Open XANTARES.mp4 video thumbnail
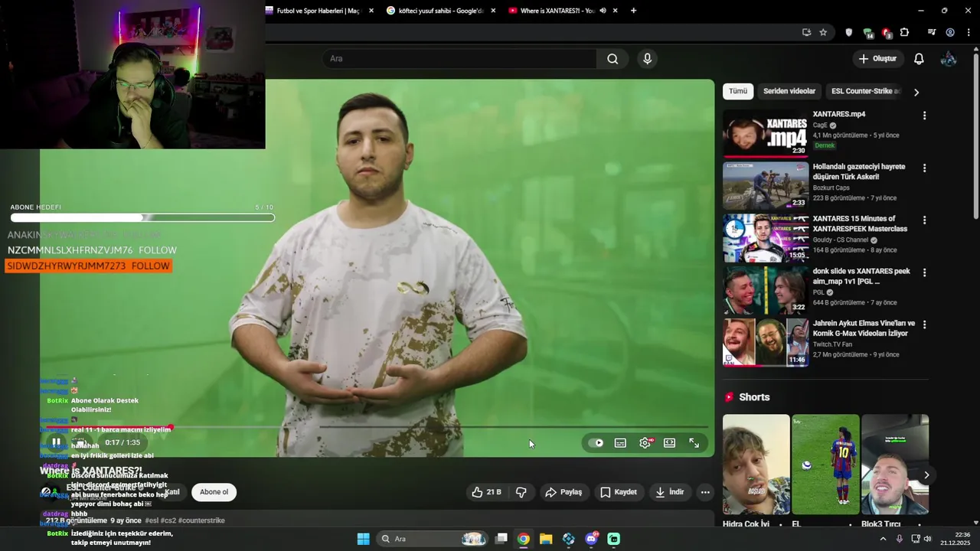 point(766,133)
